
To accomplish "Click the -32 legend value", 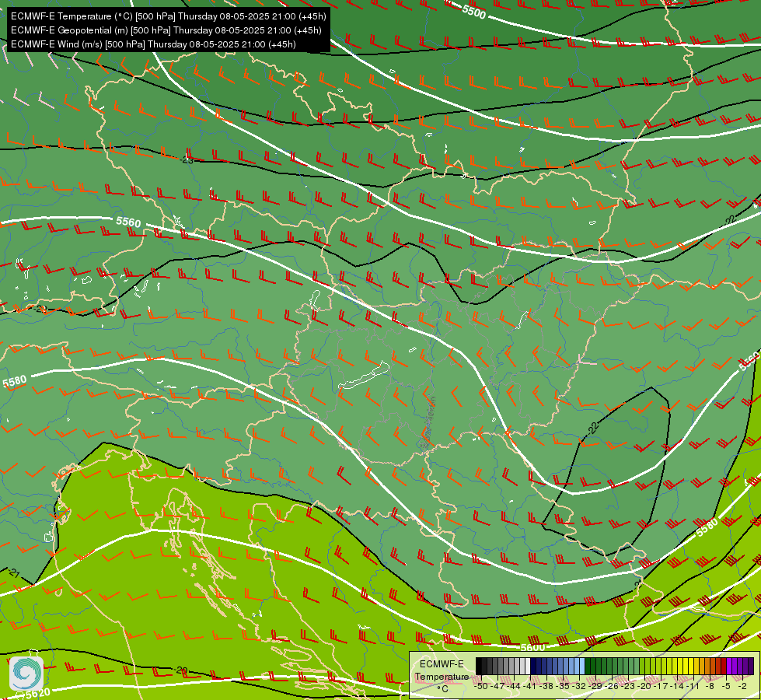I will pos(579,686).
